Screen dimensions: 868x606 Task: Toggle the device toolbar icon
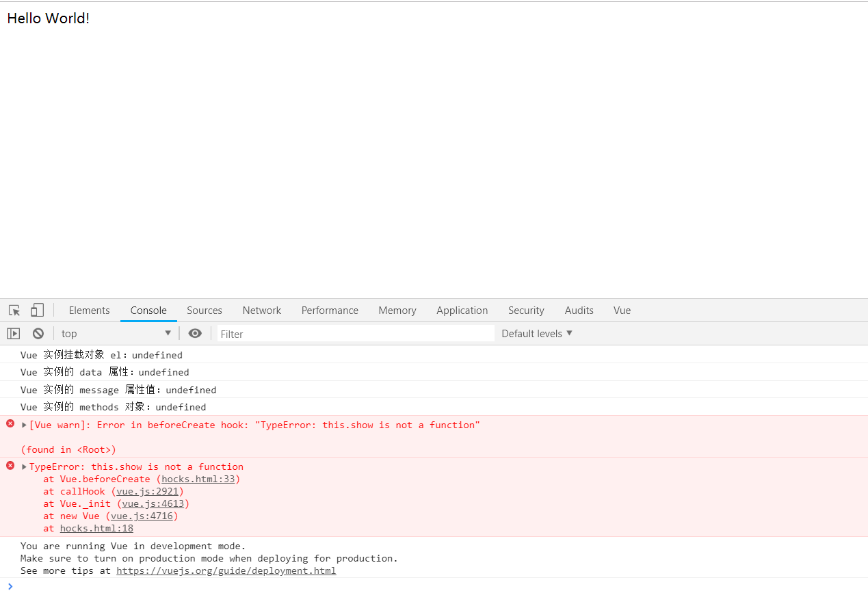coord(37,311)
